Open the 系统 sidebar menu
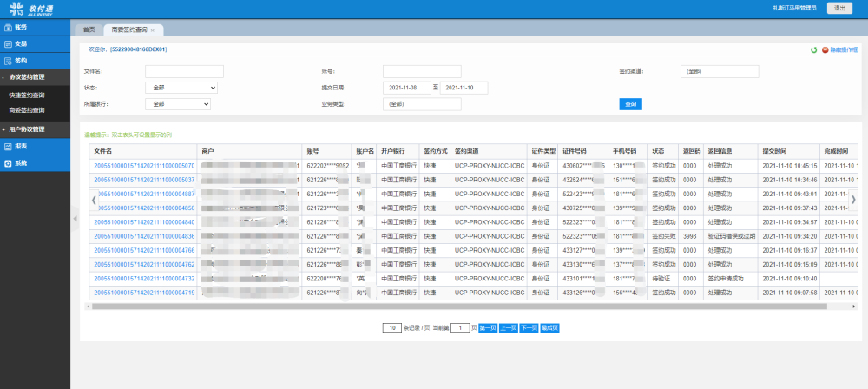The height and width of the screenshot is (389, 868). (35, 163)
